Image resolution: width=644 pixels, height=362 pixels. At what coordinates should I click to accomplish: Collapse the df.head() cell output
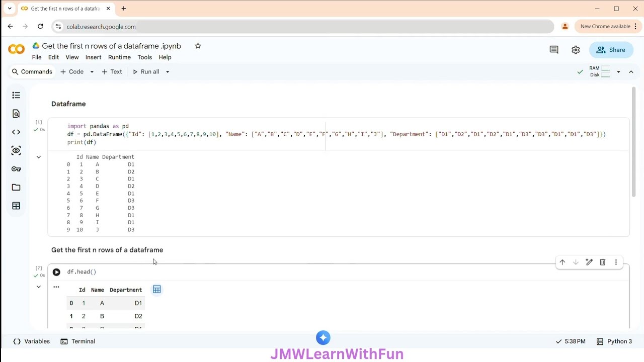39,287
